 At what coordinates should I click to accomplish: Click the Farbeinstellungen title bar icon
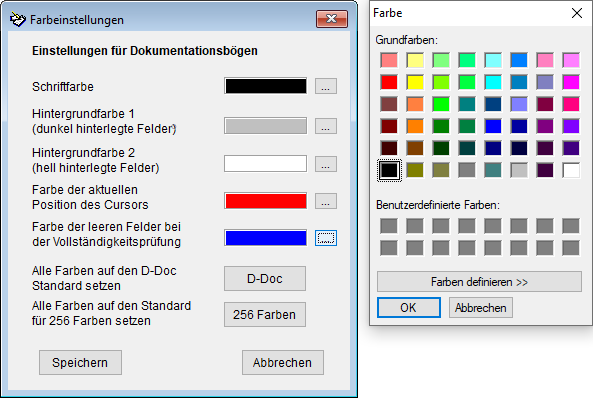(17, 19)
